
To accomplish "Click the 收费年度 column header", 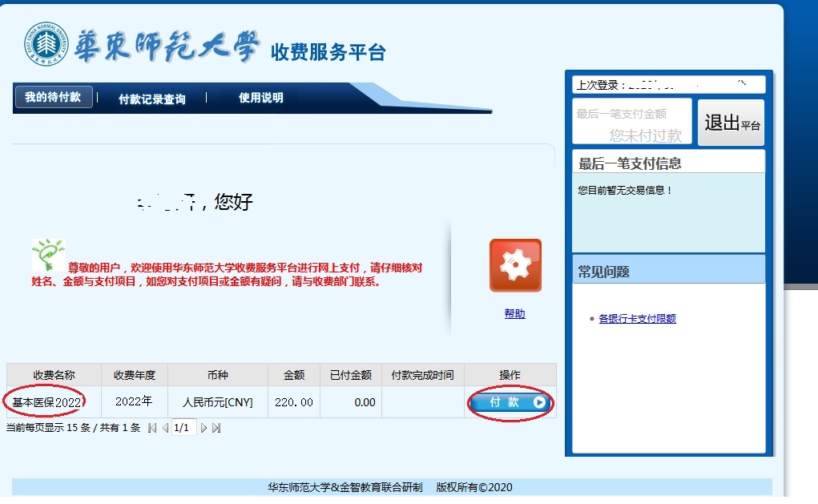I will [x=134, y=375].
